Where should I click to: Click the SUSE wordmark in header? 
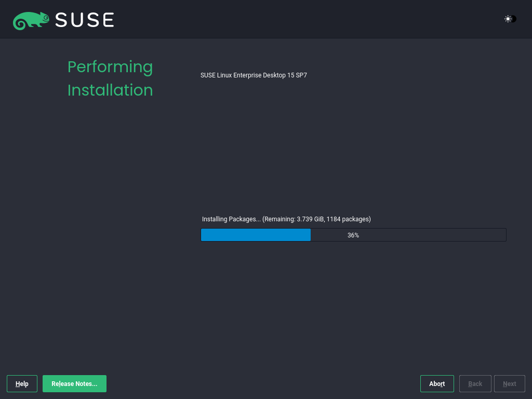coord(85,20)
